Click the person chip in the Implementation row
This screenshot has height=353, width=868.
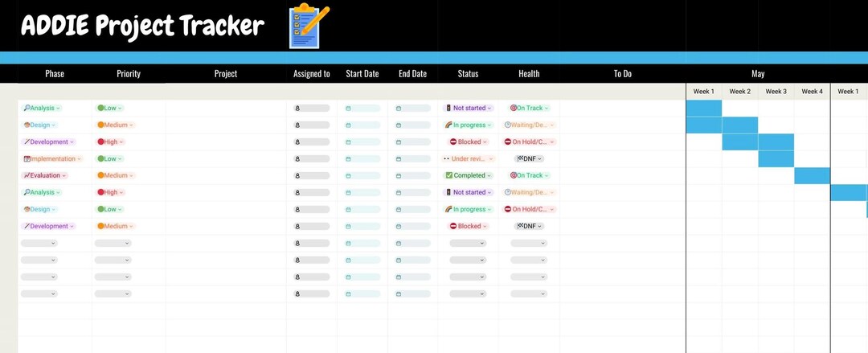pyautogui.click(x=312, y=158)
